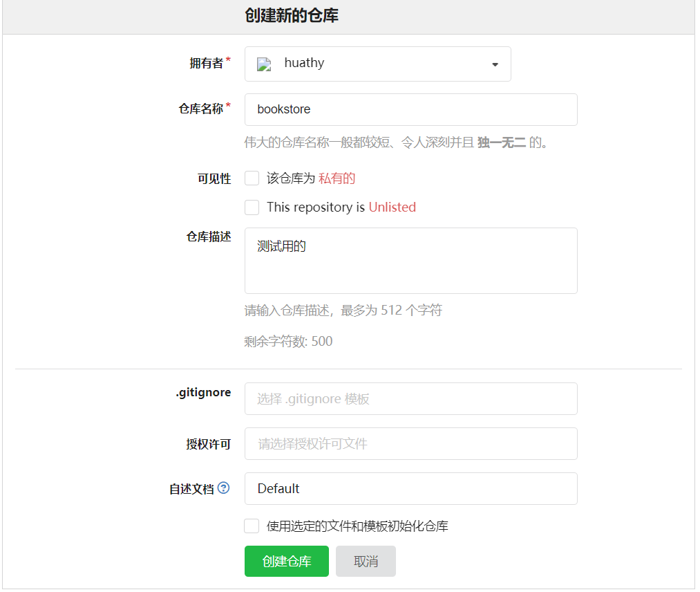The height and width of the screenshot is (592, 700).
Task: Click the huathy owner avatar icon
Action: pos(264,64)
